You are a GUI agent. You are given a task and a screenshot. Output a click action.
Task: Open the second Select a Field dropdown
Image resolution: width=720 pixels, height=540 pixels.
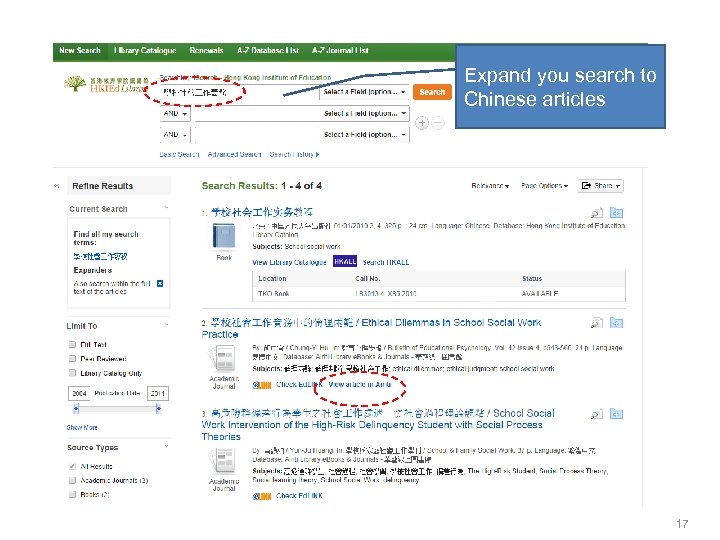[x=365, y=113]
